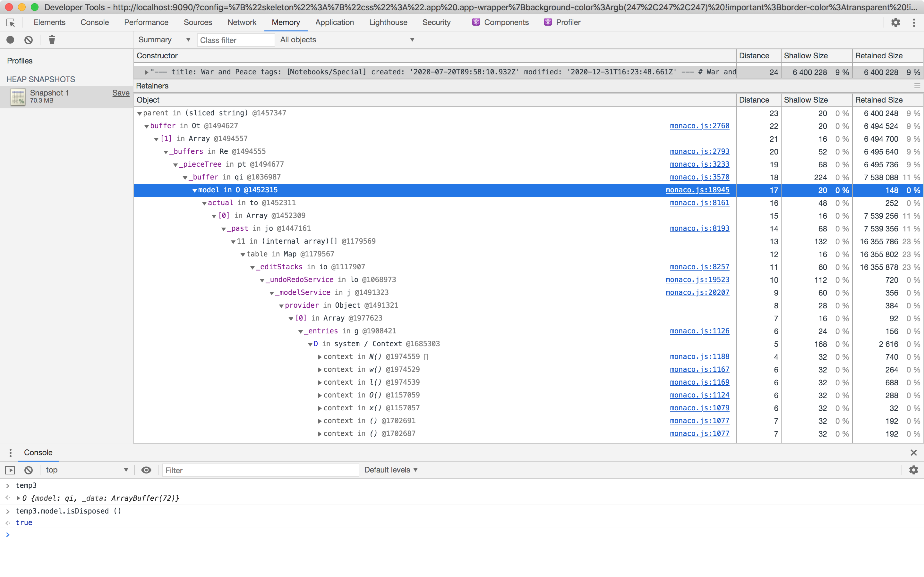The image size is (924, 577).
Task: Switch to the Network panel
Action: coord(242,22)
